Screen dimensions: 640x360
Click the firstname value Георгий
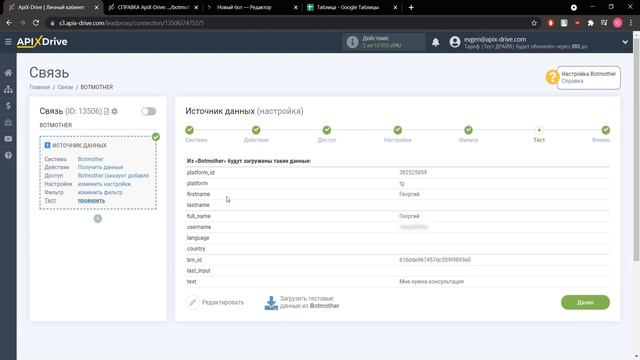[409, 194]
